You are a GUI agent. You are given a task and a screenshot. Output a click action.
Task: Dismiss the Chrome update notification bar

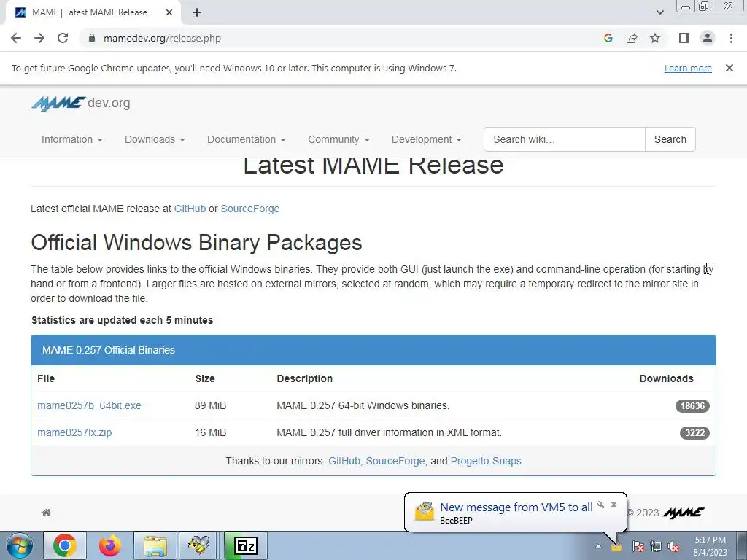tap(729, 68)
